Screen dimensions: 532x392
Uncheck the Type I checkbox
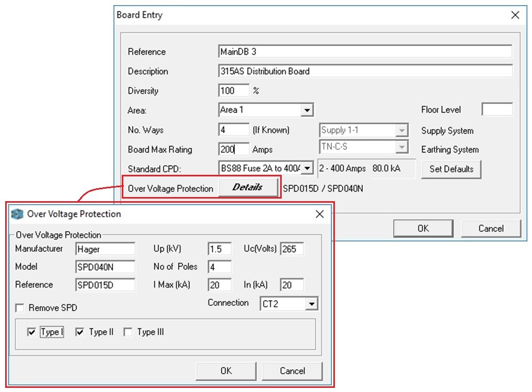click(31, 332)
